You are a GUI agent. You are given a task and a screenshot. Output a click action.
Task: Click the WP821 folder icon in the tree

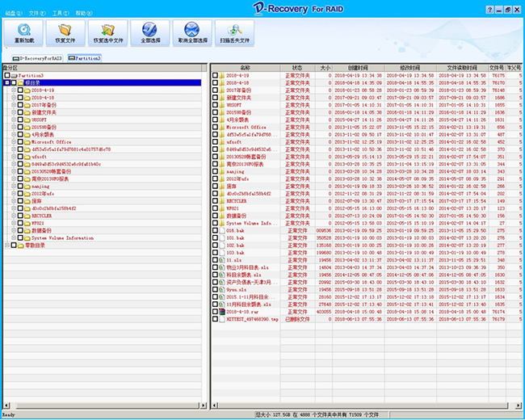[27, 223]
